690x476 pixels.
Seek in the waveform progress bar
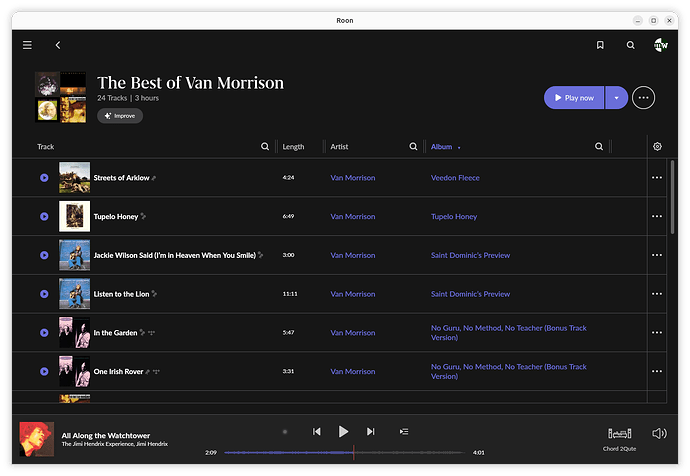click(344, 452)
